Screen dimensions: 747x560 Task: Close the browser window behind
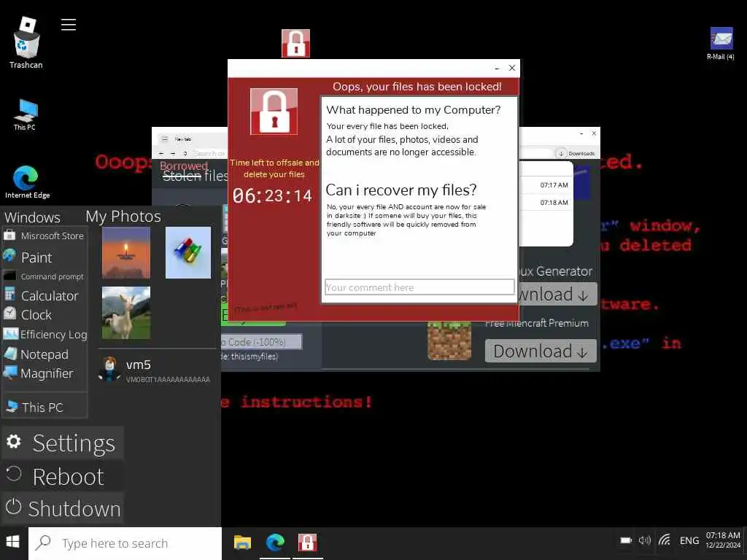pyautogui.click(x=594, y=133)
